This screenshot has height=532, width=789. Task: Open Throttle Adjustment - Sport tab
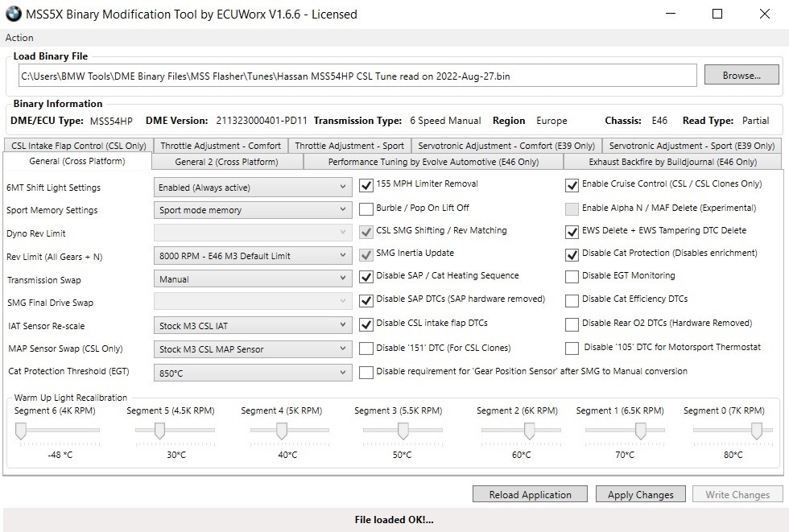click(349, 146)
